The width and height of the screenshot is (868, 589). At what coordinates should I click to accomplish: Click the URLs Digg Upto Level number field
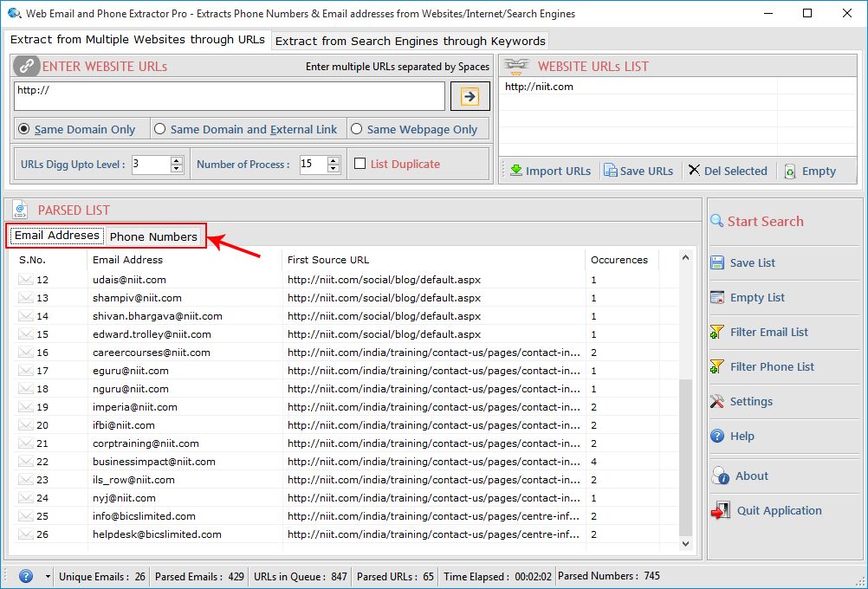click(x=151, y=165)
